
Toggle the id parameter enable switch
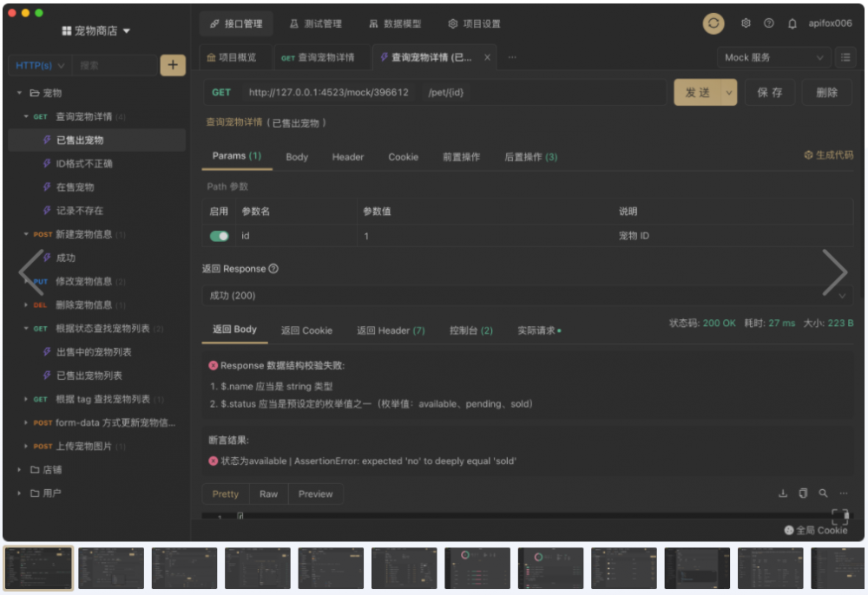[220, 236]
